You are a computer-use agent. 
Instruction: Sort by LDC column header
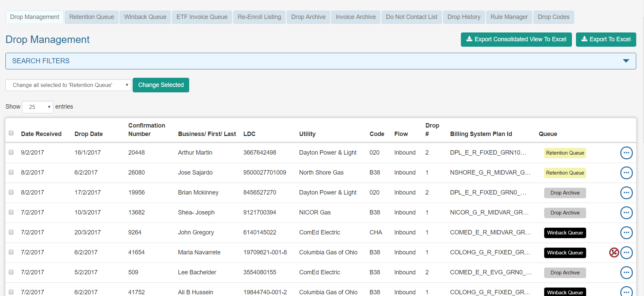point(249,134)
